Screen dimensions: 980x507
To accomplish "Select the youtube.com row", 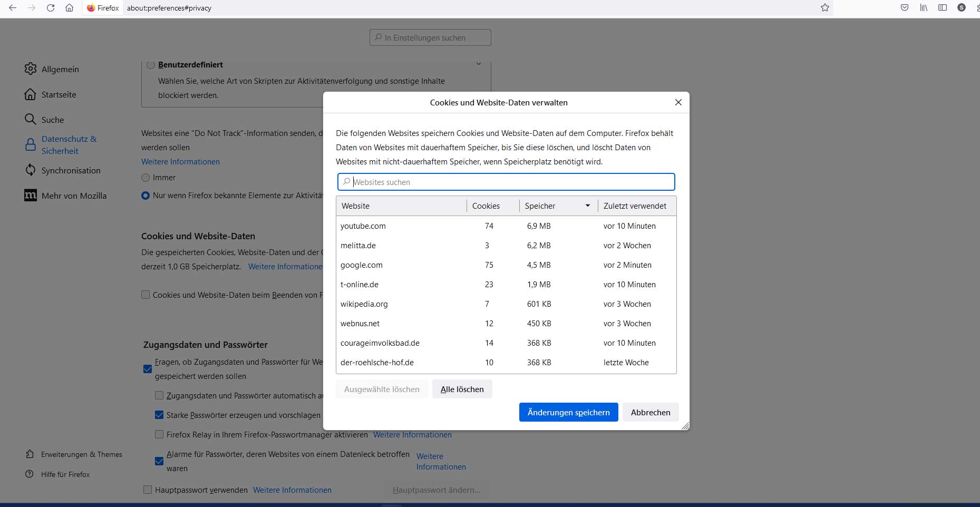I will click(506, 226).
